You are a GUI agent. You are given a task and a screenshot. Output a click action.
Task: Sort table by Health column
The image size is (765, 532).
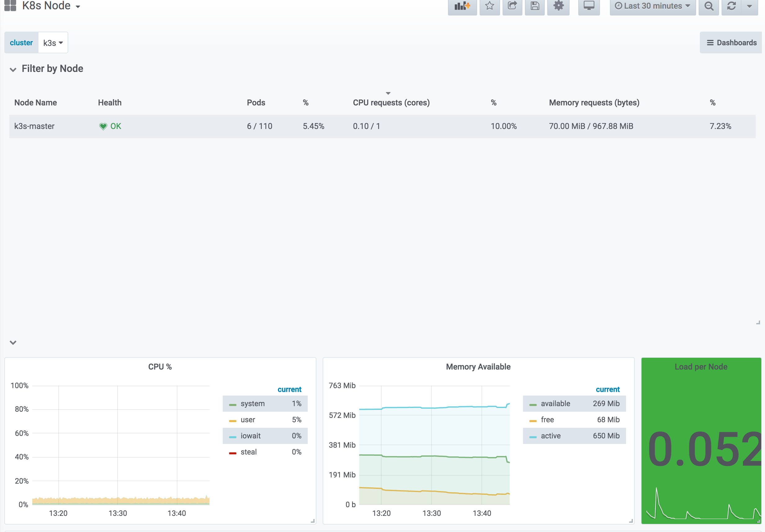110,103
